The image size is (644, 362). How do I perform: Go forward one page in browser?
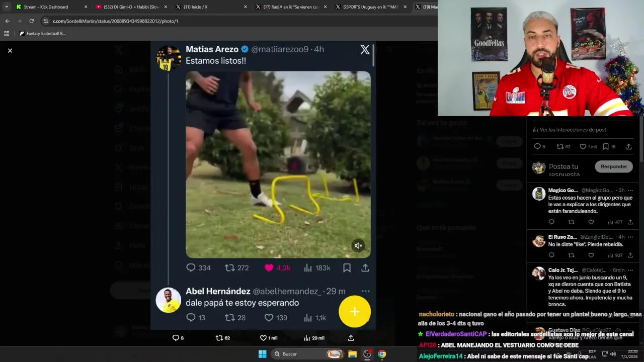point(19,21)
